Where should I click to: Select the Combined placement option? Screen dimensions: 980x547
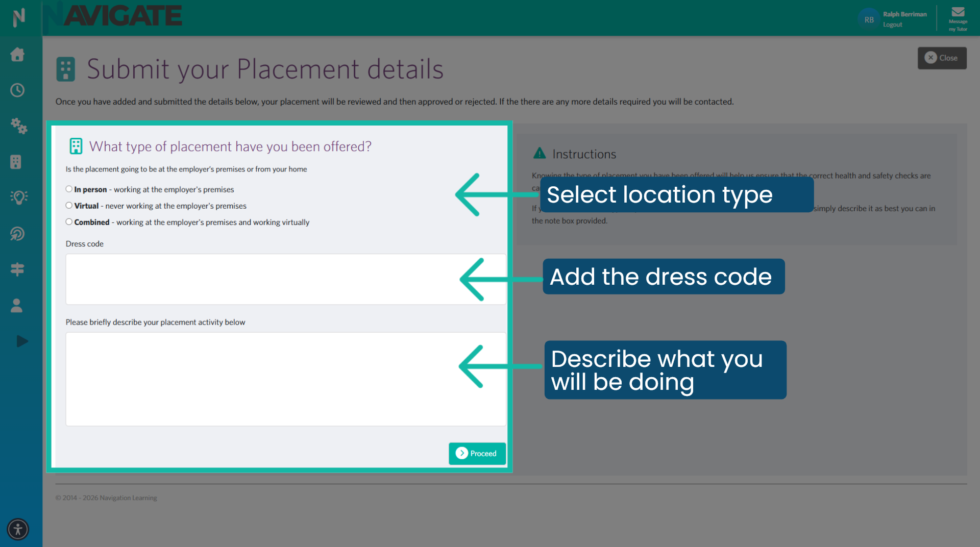pyautogui.click(x=69, y=221)
